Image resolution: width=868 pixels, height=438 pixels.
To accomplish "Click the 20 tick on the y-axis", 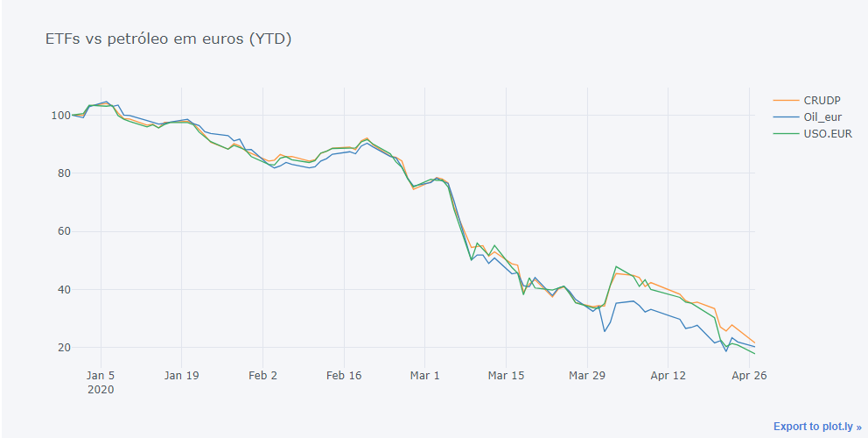I will [62, 348].
